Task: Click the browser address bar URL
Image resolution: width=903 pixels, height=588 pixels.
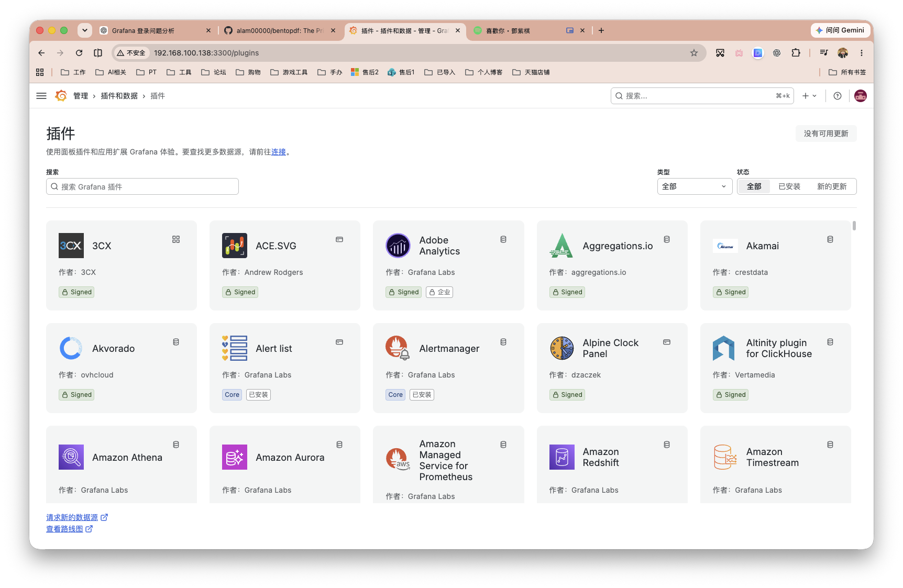Action: (206, 53)
